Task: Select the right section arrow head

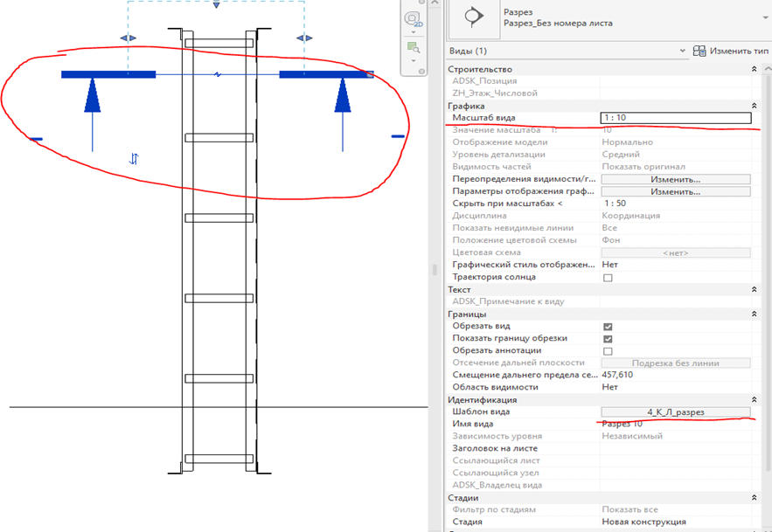Action: click(x=343, y=95)
